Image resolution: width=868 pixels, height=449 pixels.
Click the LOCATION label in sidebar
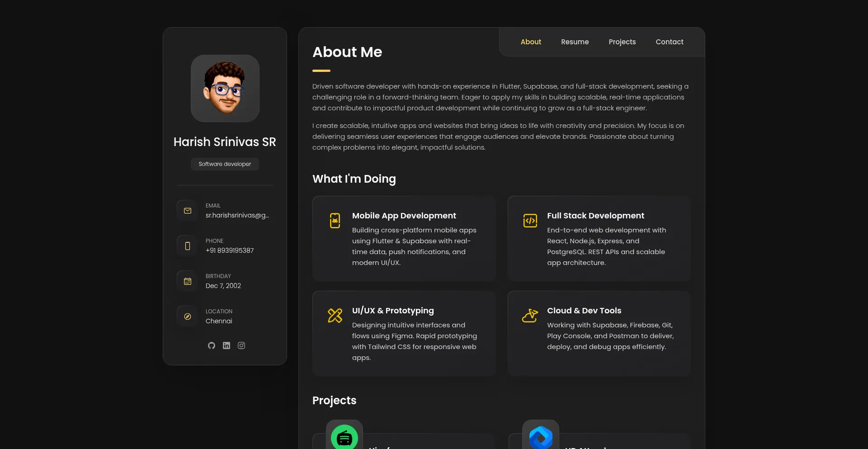(x=219, y=312)
